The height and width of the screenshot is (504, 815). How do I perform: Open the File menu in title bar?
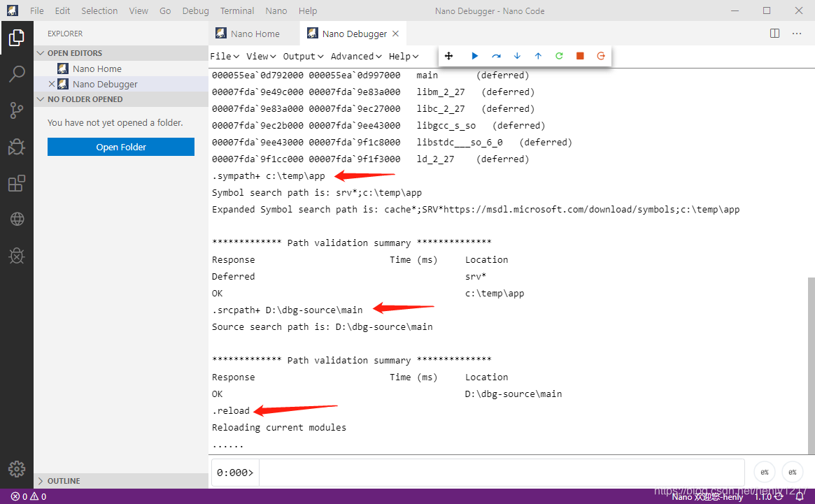(37, 11)
